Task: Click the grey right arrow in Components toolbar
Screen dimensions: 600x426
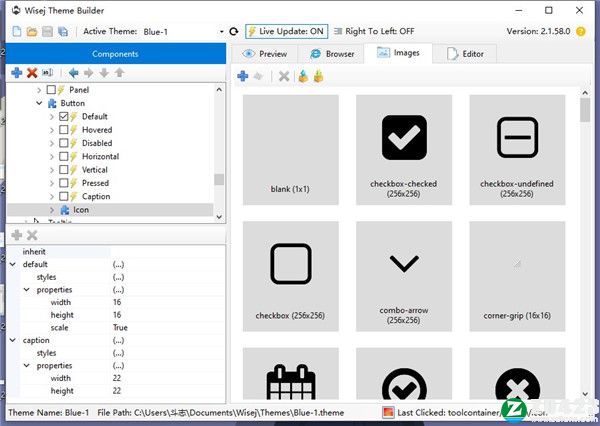Action: (x=88, y=72)
